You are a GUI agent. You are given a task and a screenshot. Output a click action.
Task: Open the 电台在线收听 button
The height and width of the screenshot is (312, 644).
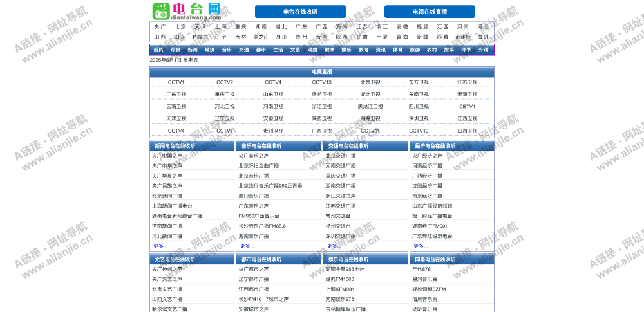coord(300,12)
